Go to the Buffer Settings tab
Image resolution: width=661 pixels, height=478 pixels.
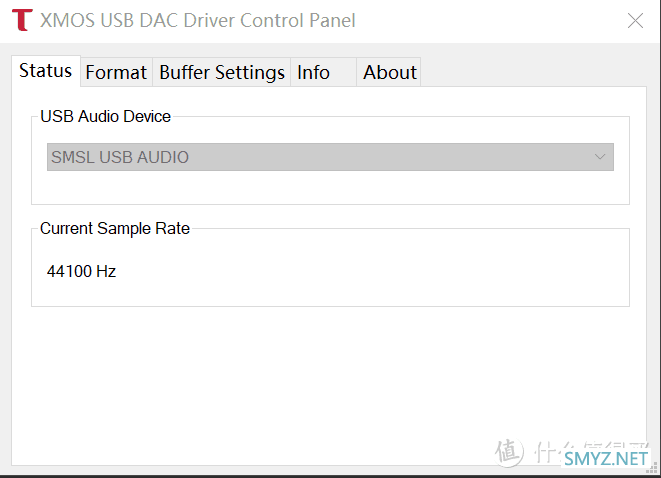coord(222,72)
